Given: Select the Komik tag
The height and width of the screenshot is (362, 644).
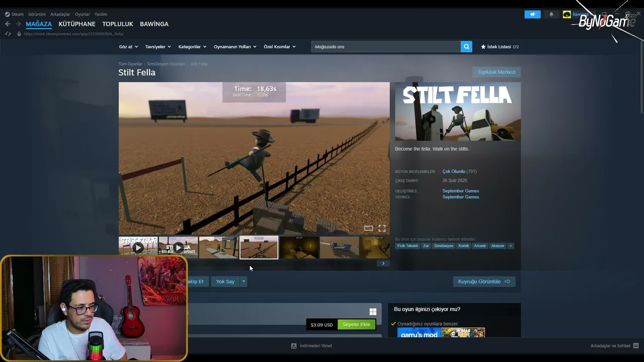Looking at the screenshot, I should tap(464, 246).
